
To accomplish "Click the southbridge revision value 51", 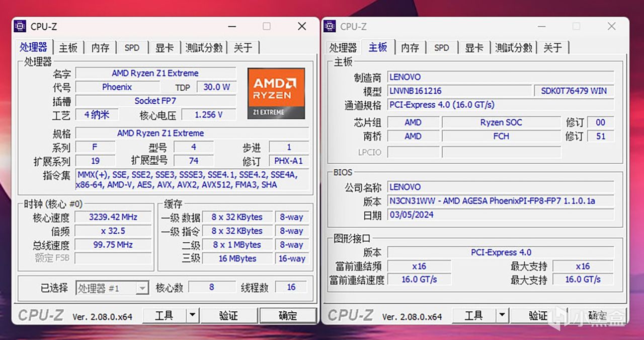I will tap(601, 136).
